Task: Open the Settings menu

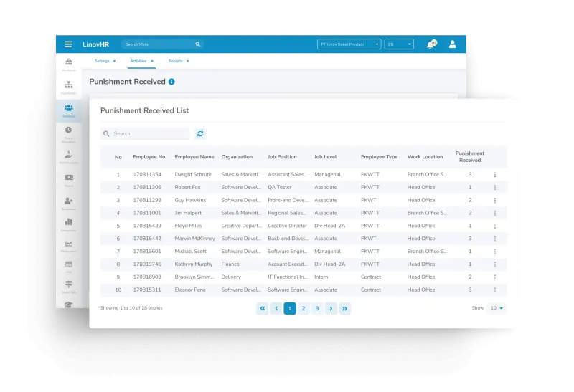Action: click(x=105, y=61)
